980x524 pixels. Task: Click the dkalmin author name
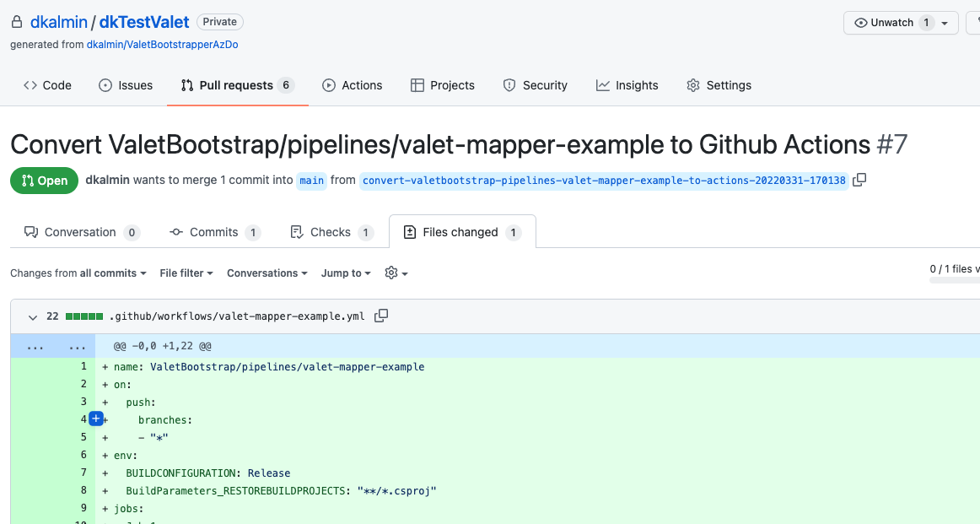107,180
